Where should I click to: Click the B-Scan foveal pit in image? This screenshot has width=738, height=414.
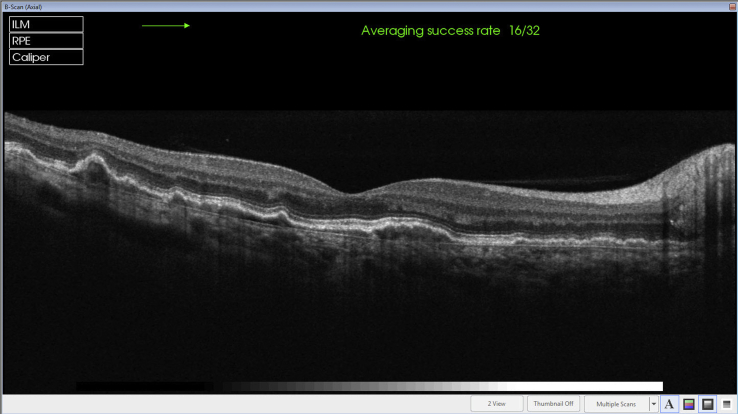click(347, 193)
